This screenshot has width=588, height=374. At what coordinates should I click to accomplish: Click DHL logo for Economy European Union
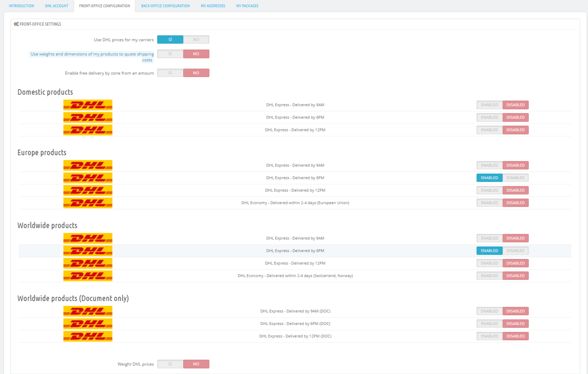coord(88,203)
